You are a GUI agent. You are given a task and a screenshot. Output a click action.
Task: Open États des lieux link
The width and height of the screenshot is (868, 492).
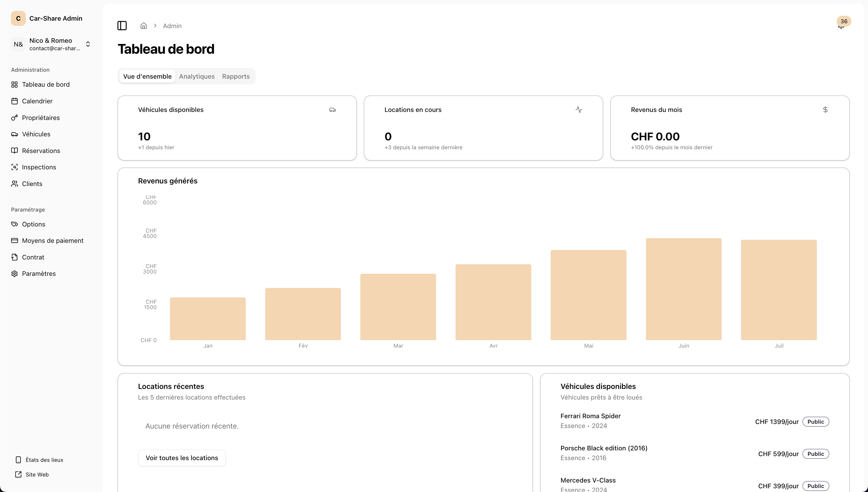44,460
